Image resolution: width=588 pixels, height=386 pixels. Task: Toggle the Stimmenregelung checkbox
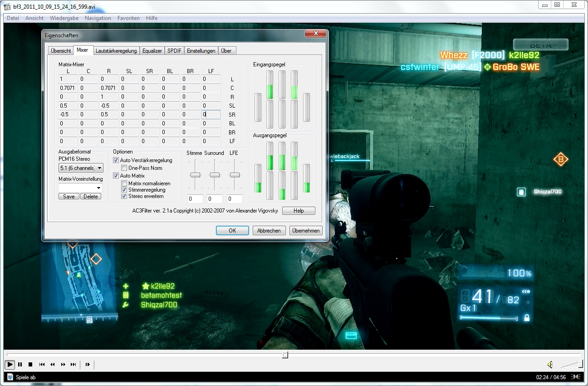(124, 189)
